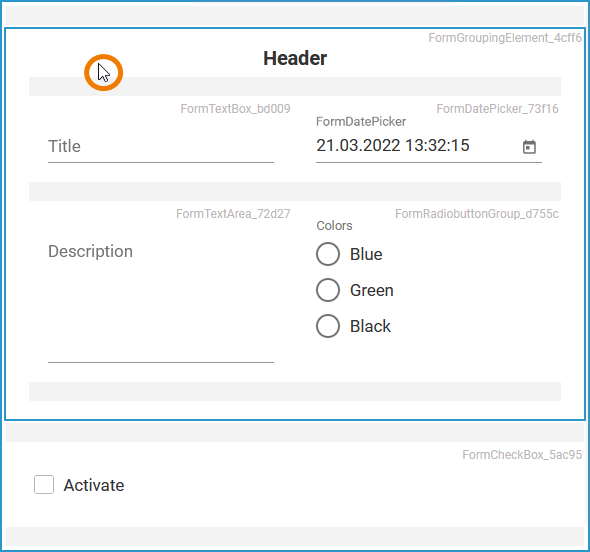Select the Green radio button

328,290
